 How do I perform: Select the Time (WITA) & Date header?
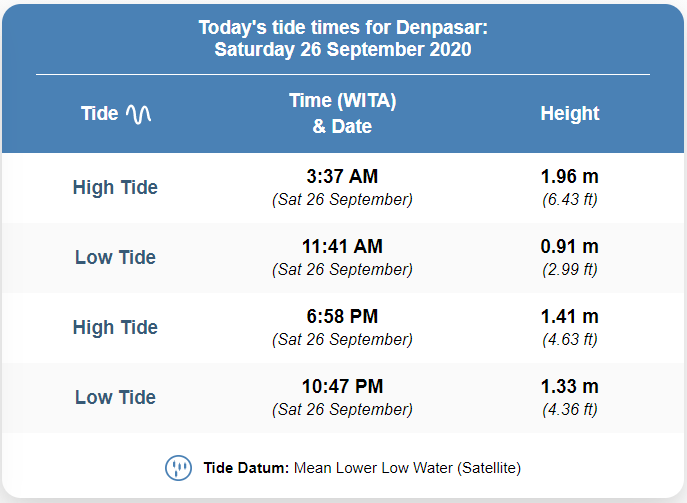coord(343,113)
